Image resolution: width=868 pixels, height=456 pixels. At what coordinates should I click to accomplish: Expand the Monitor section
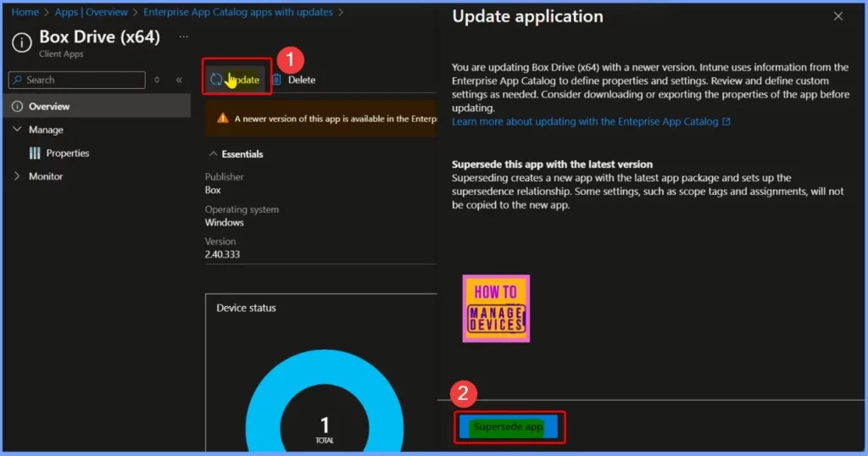17,176
